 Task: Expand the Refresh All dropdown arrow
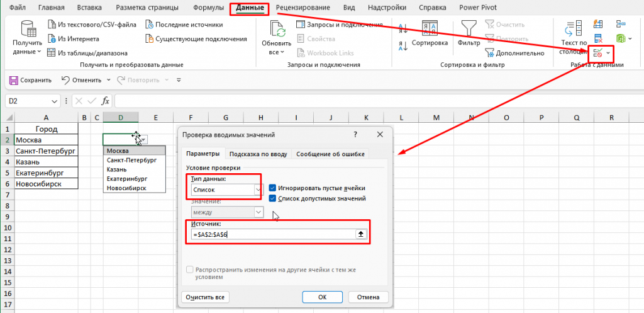click(282, 52)
